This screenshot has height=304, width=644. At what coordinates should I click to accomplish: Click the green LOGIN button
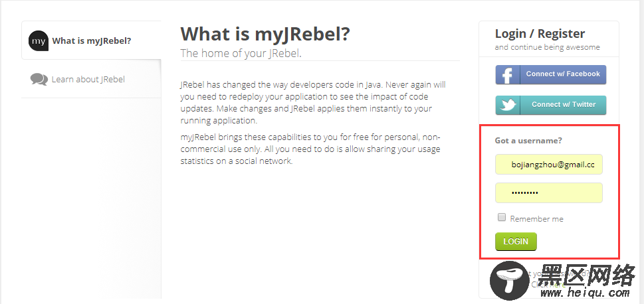click(x=516, y=241)
